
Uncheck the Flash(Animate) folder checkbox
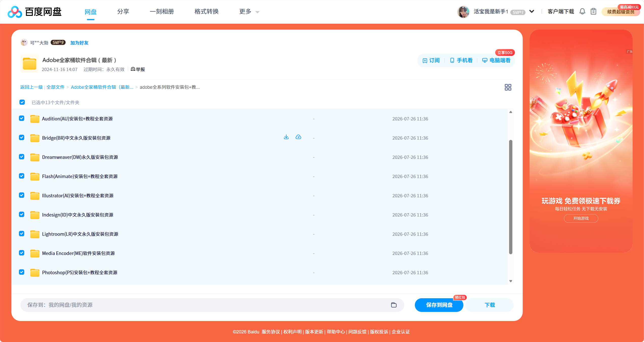[22, 176]
